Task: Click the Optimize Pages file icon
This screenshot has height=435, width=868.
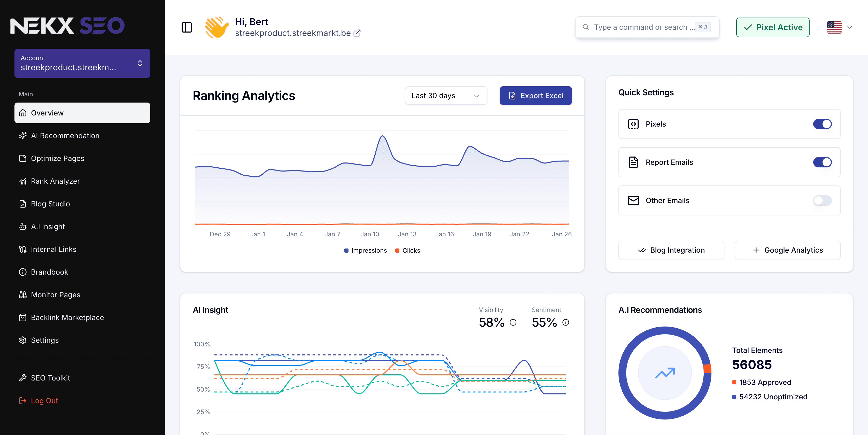Action: [x=22, y=158]
